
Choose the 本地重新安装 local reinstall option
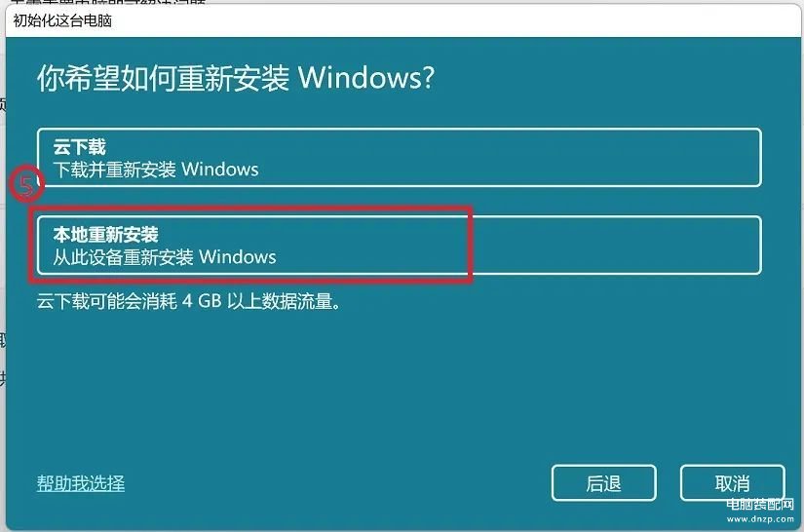(399, 246)
